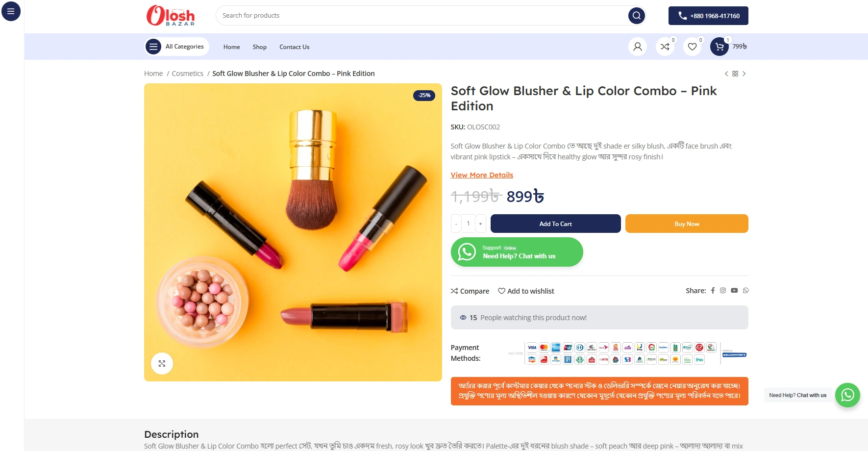Screen dimensions: 868x451
Task: Open the Contact Us menu item
Action: coord(295,47)
